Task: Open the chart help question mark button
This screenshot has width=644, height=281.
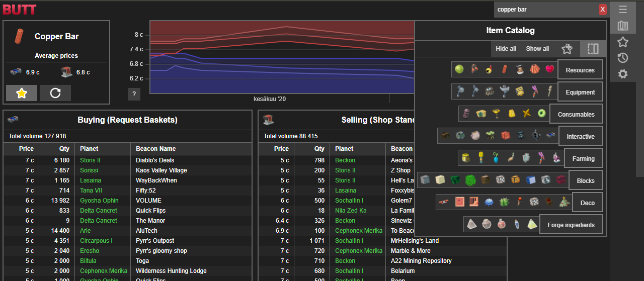Action: pyautogui.click(x=134, y=93)
